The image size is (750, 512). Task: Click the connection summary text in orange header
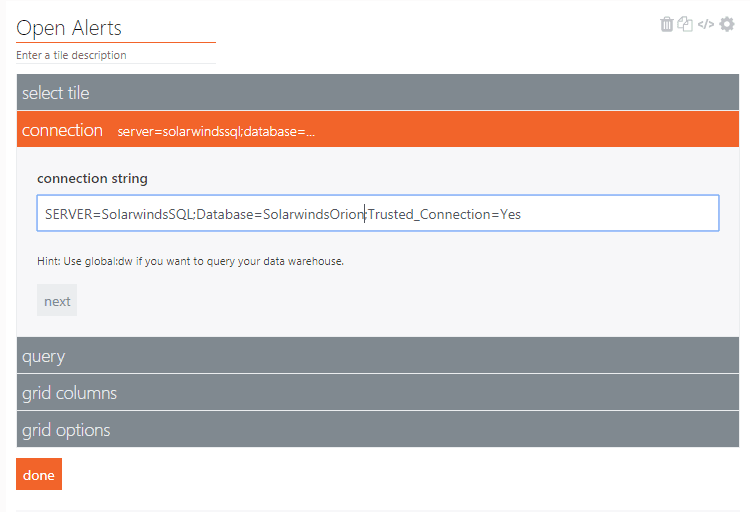point(216,132)
